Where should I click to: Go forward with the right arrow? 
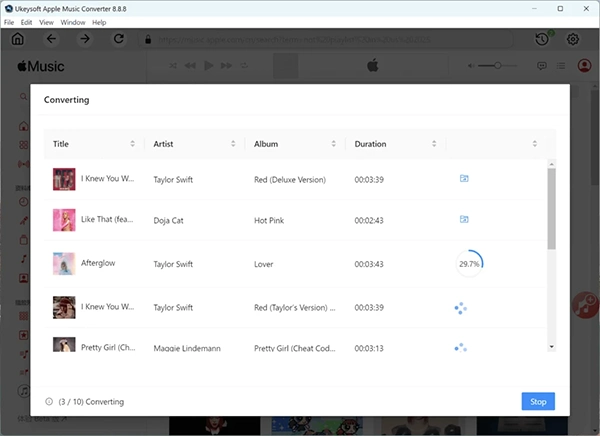pyautogui.click(x=85, y=39)
